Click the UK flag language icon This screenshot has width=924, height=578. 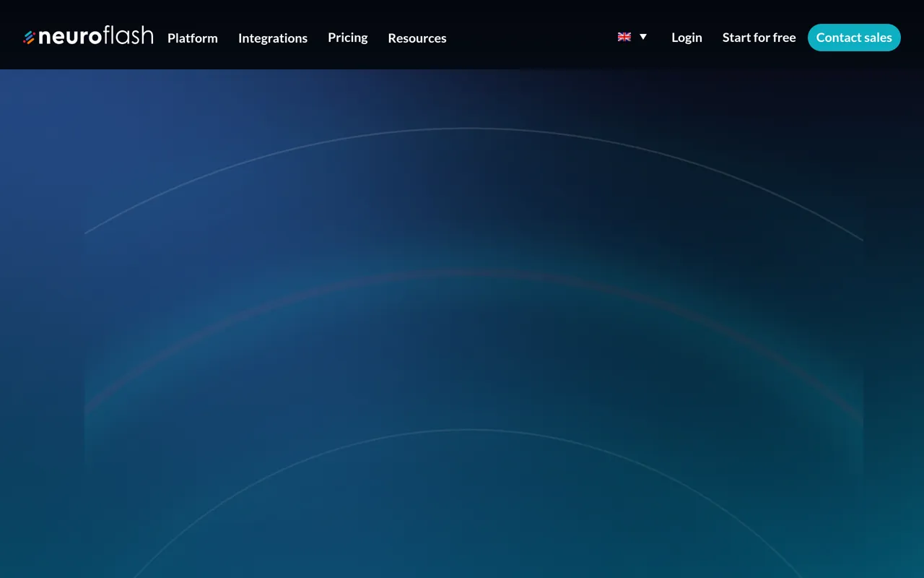click(624, 37)
